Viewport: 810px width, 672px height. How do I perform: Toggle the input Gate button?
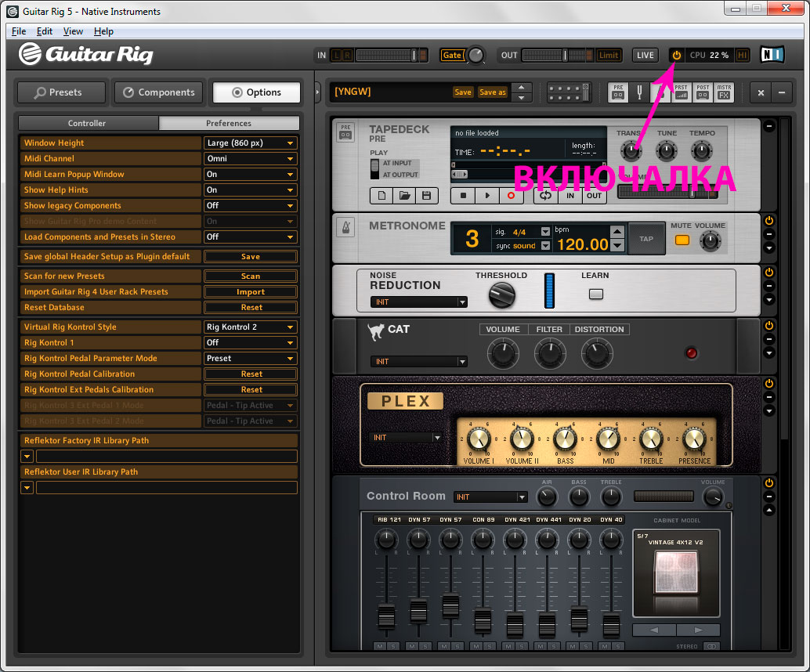coord(452,56)
